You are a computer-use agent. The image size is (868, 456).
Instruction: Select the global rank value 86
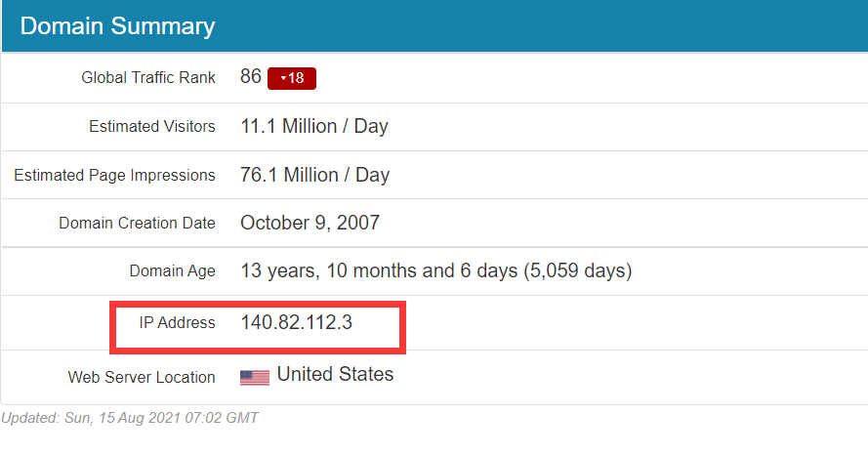[x=251, y=76]
